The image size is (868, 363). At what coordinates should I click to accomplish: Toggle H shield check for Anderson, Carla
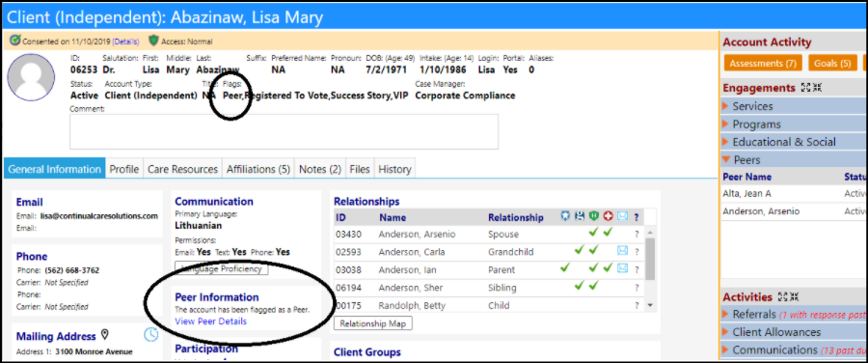click(x=594, y=250)
